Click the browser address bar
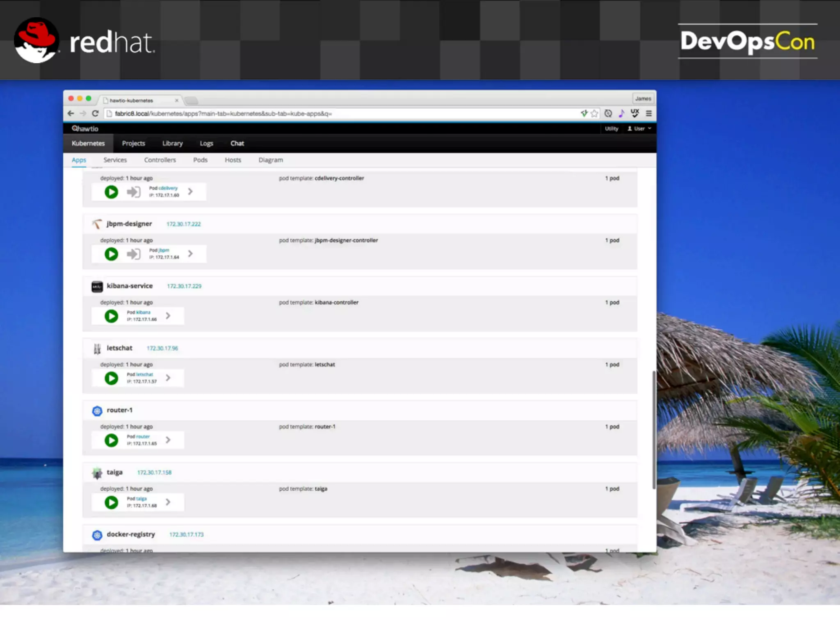The image size is (840, 630). click(328, 114)
